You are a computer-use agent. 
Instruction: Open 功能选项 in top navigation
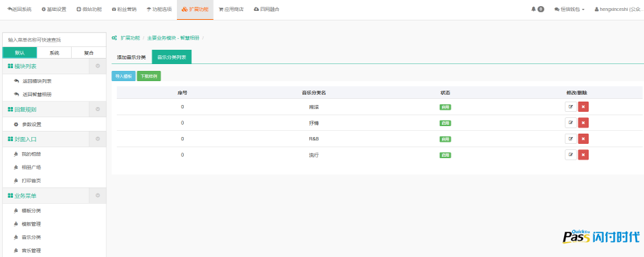tap(159, 9)
